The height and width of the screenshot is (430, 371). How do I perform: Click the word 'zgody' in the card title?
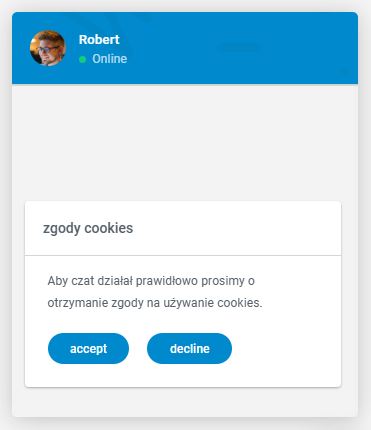pos(62,229)
